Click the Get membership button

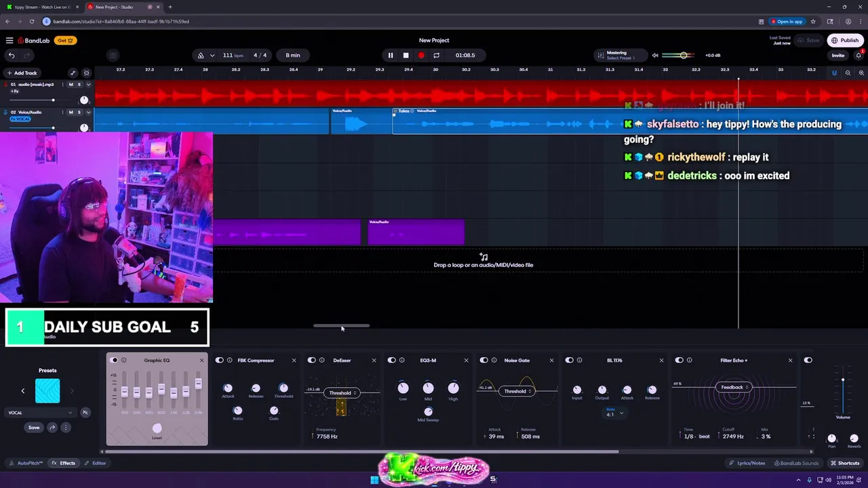click(x=65, y=41)
